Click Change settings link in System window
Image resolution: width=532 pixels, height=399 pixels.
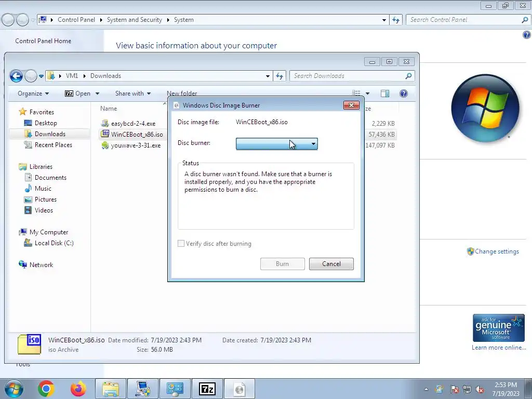[x=497, y=251]
